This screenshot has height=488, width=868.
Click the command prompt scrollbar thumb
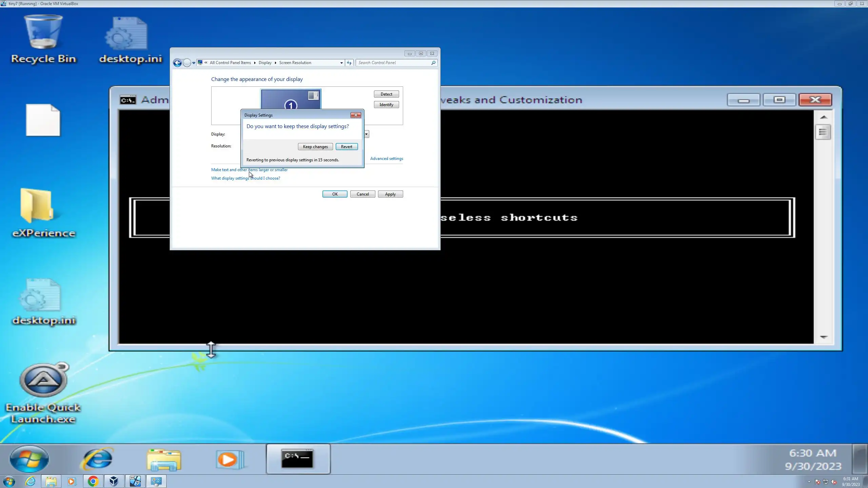coord(823,133)
